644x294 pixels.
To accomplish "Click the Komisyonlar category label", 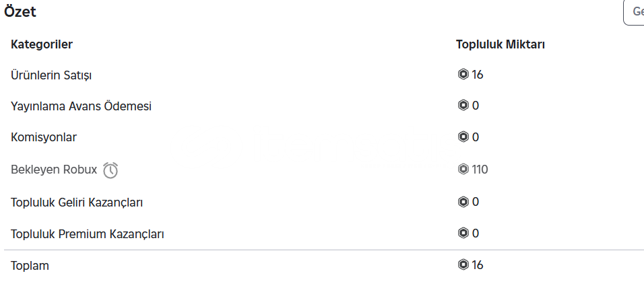I will (44, 137).
